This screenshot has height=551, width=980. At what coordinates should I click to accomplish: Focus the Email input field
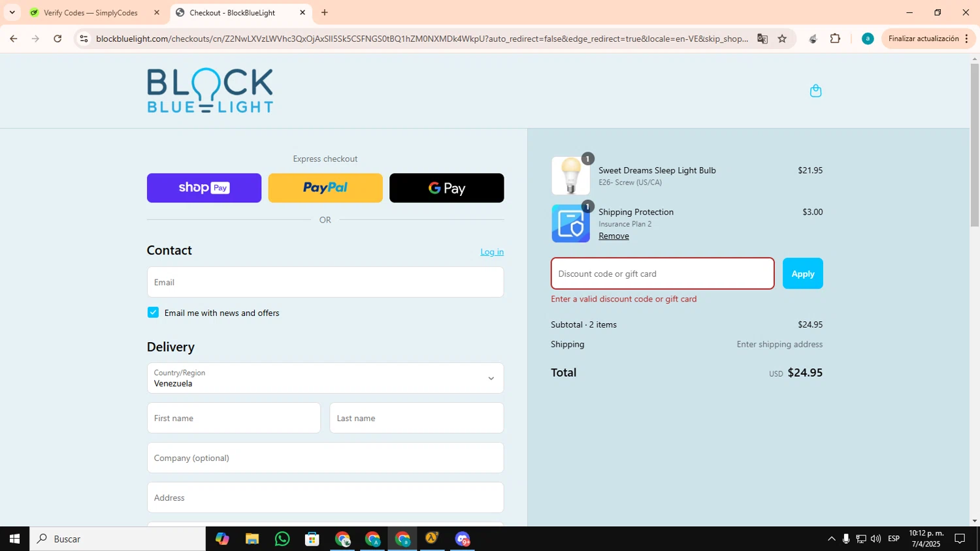(x=325, y=282)
